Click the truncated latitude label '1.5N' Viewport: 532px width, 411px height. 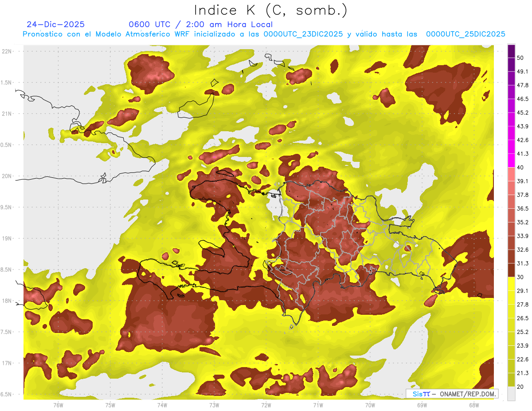(x=6, y=82)
